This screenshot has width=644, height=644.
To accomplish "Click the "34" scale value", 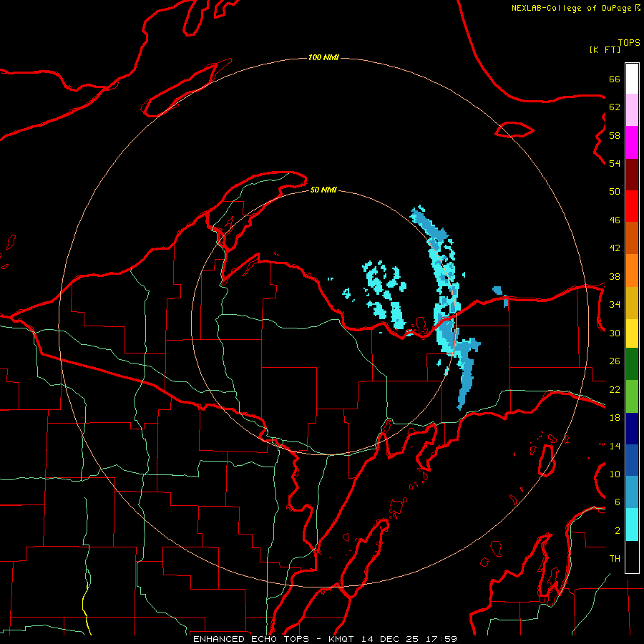I will point(615,305).
